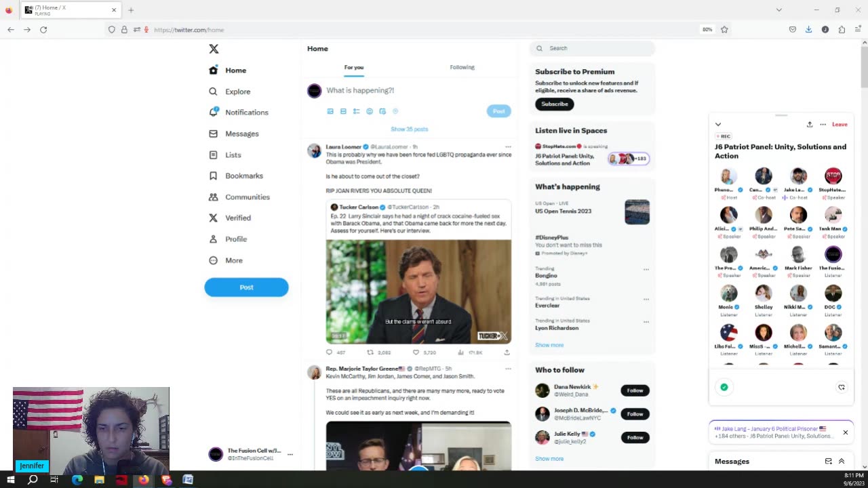Screen dimensions: 868x488
Task: Play the Tucker Carlson video thumbnail
Action: (418, 291)
